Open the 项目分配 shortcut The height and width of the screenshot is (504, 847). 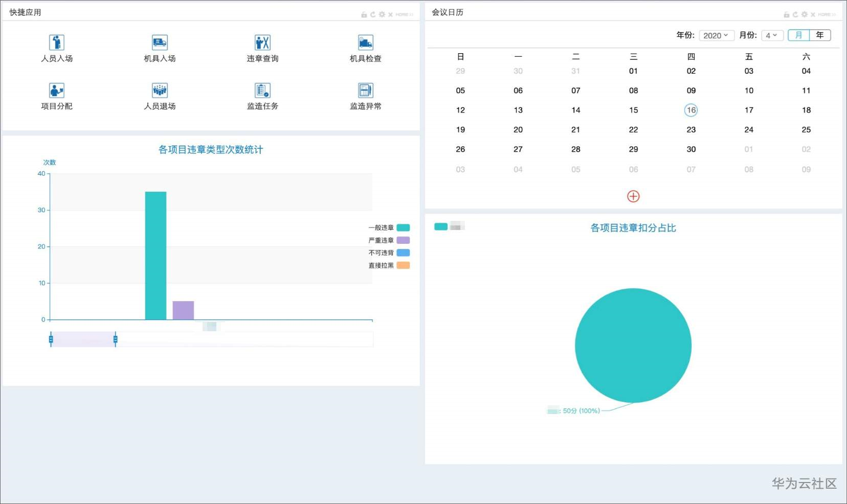click(x=57, y=96)
